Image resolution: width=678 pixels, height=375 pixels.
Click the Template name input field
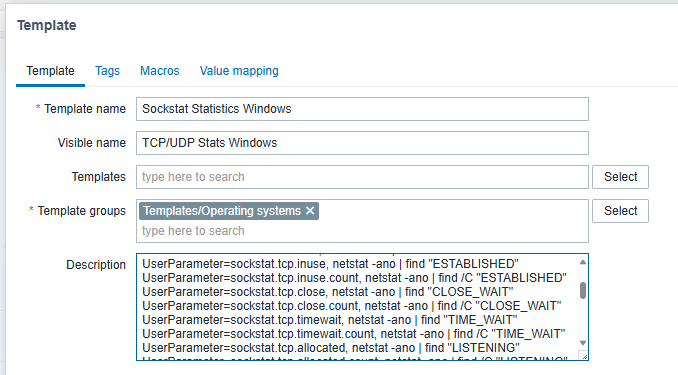(x=362, y=109)
